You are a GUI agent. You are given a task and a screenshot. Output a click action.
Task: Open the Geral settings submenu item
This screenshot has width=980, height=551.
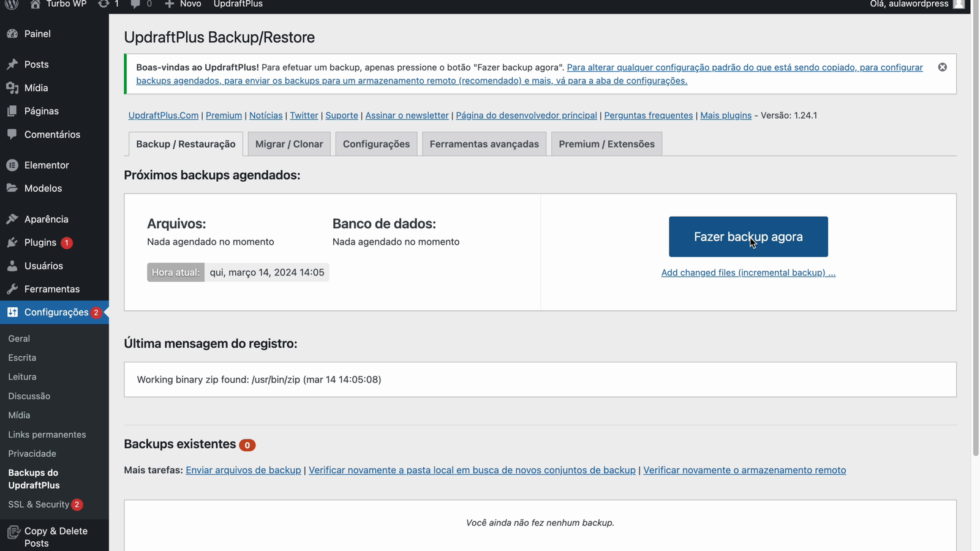point(19,339)
